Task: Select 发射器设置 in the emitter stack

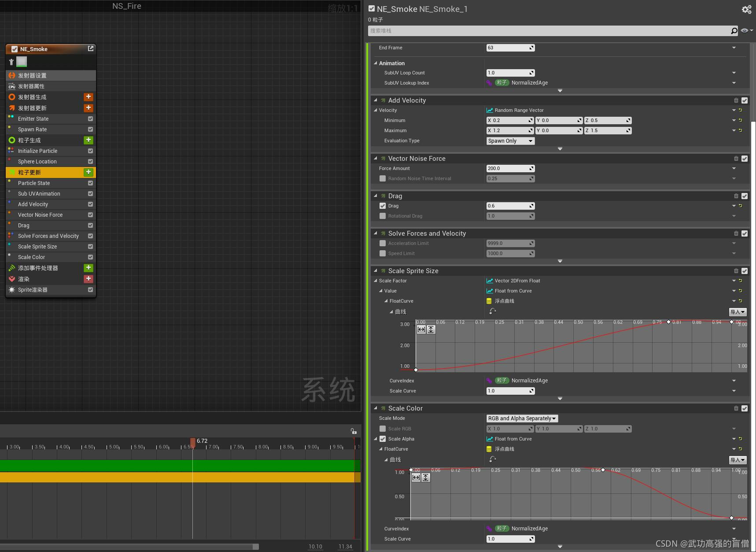Action: coord(51,76)
